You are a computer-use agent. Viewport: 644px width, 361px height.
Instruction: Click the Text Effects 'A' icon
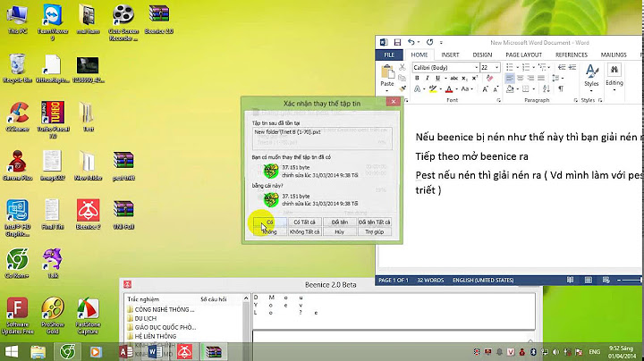pyautogui.click(x=417, y=88)
